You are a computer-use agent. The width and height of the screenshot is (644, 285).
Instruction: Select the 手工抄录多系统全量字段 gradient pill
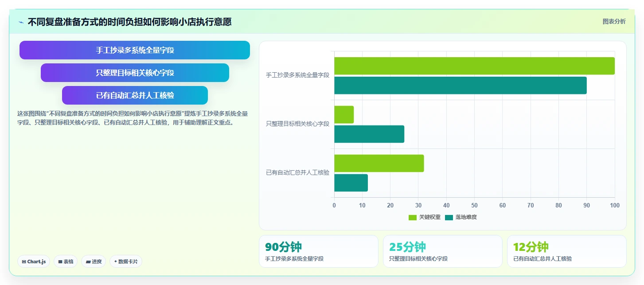tap(135, 50)
